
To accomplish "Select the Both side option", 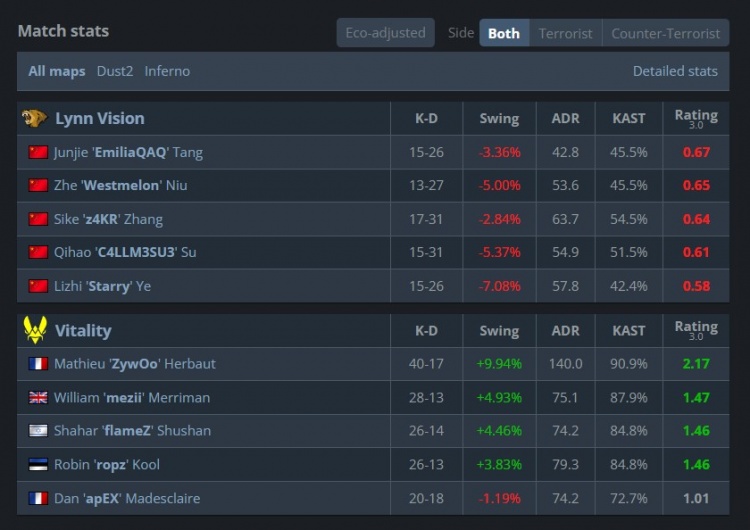I will [504, 33].
